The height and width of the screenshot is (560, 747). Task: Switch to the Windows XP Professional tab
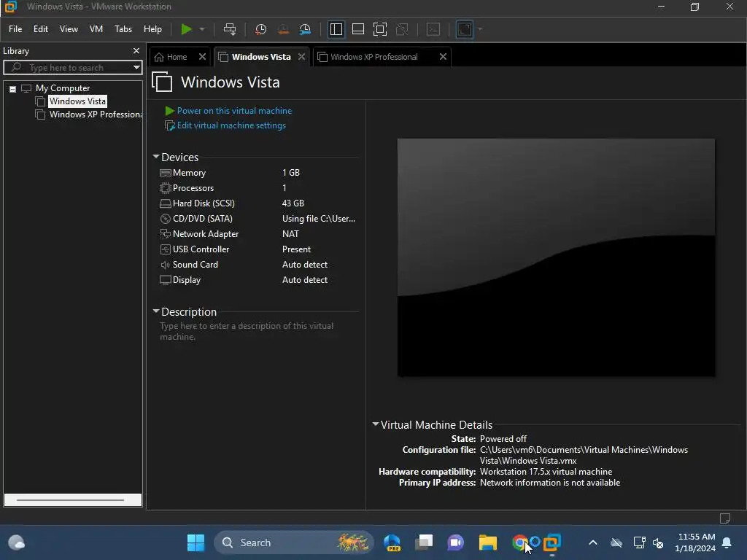374,57
